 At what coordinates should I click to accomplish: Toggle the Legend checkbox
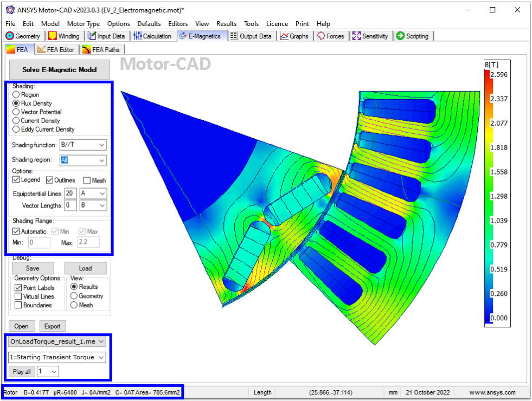pyautogui.click(x=16, y=180)
